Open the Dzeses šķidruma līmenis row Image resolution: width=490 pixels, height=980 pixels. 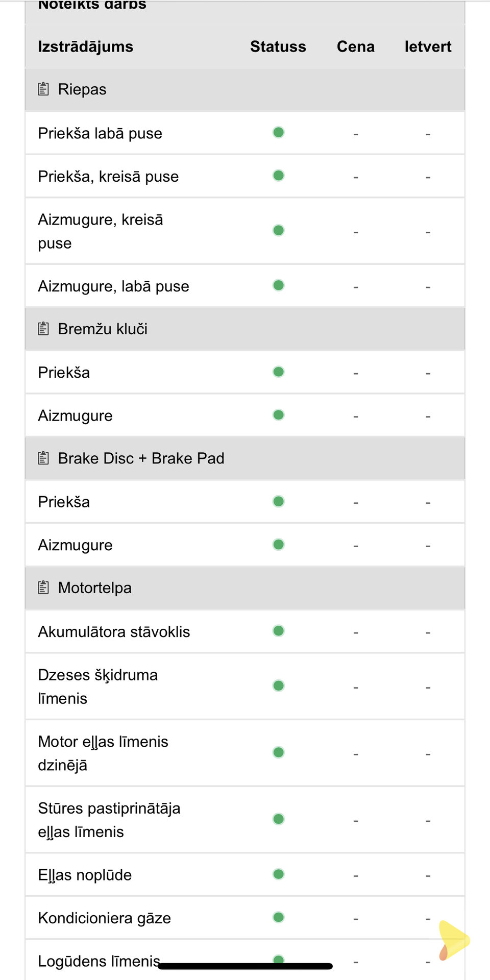245,687
